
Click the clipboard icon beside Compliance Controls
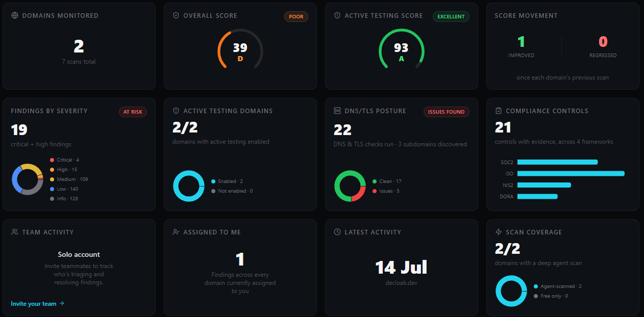point(499,111)
